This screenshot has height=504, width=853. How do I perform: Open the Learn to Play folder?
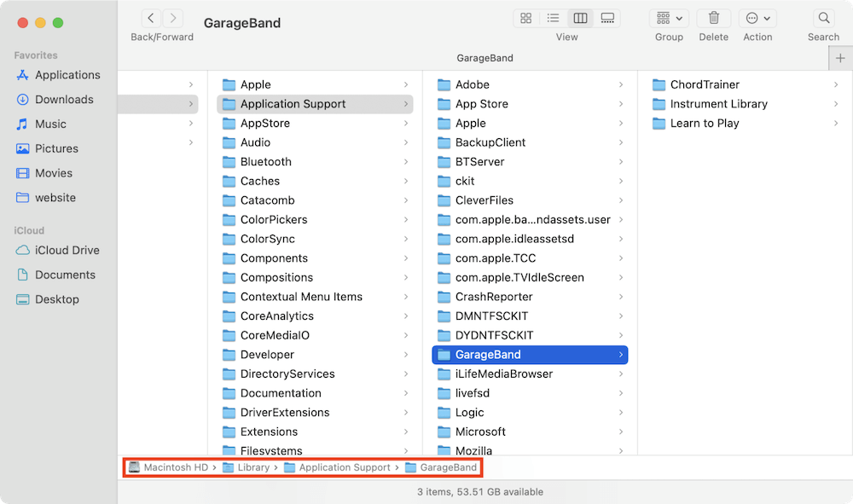pyautogui.click(x=704, y=124)
